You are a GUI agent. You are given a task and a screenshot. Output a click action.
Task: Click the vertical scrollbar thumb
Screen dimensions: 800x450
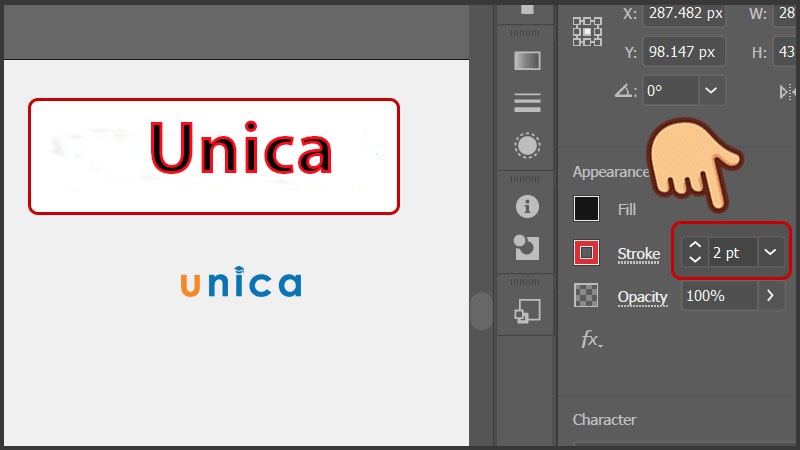pyautogui.click(x=481, y=311)
